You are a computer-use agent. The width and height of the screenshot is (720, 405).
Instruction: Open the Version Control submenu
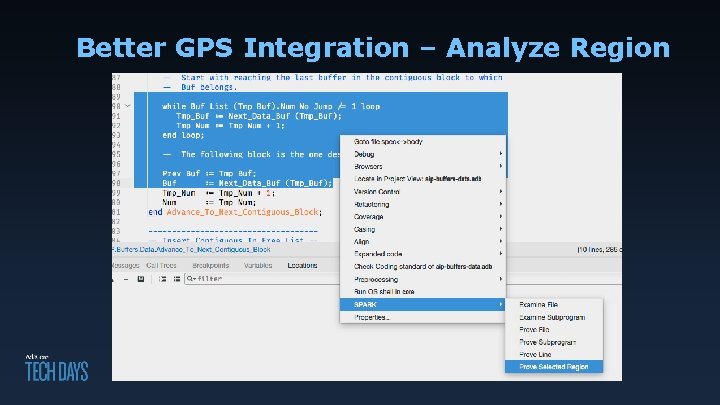click(x=423, y=192)
